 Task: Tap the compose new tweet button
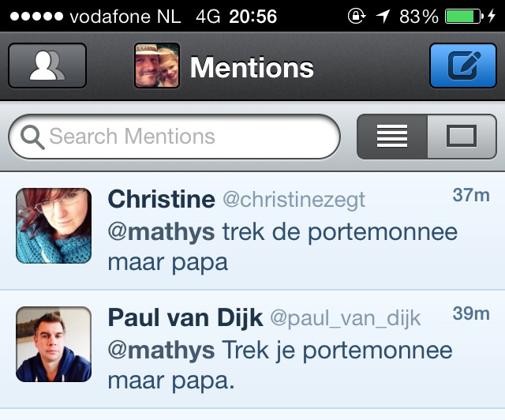click(x=462, y=66)
